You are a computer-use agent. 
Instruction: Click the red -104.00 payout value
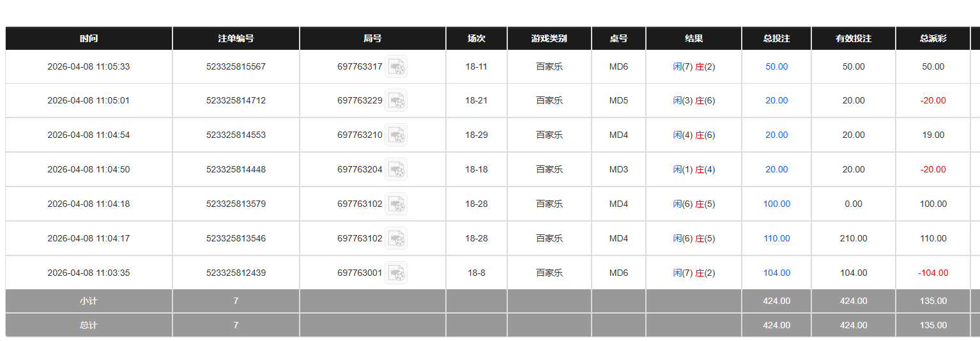933,273
